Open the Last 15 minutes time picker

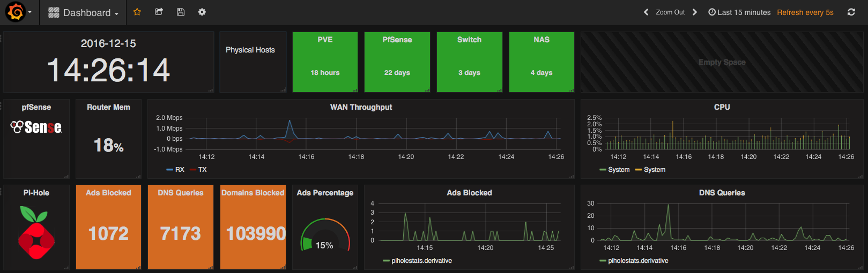pos(739,12)
